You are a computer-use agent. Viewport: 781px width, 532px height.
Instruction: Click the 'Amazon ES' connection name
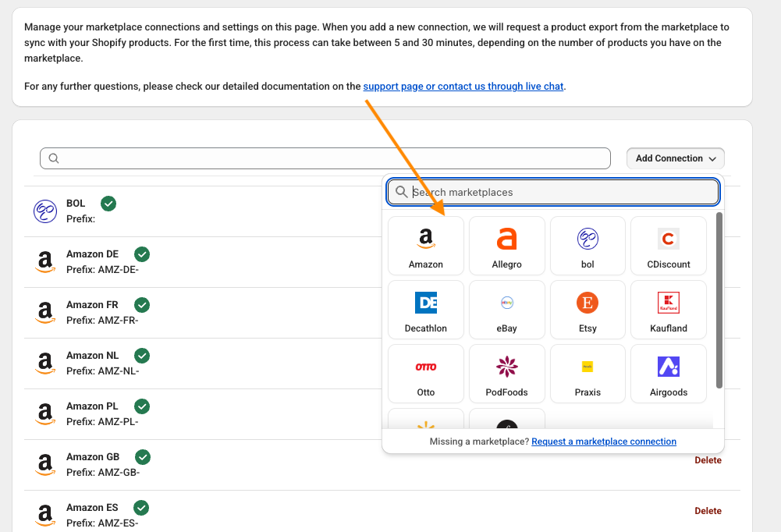[92, 508]
